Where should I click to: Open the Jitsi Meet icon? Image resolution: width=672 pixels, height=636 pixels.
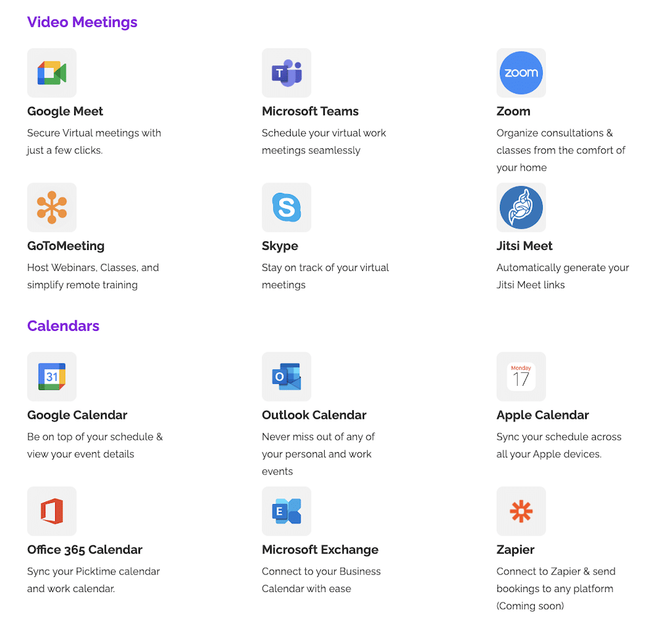click(521, 207)
